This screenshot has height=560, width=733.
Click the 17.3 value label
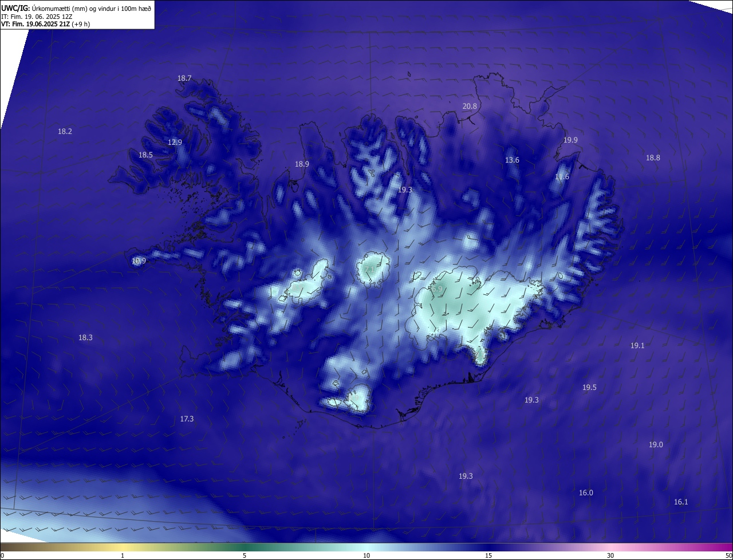click(187, 419)
